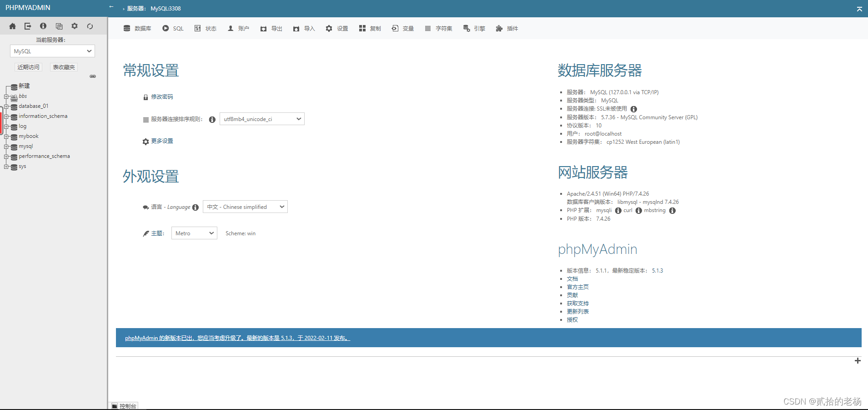Click info icon beside collation rule
Image resolution: width=868 pixels, height=410 pixels.
[212, 120]
